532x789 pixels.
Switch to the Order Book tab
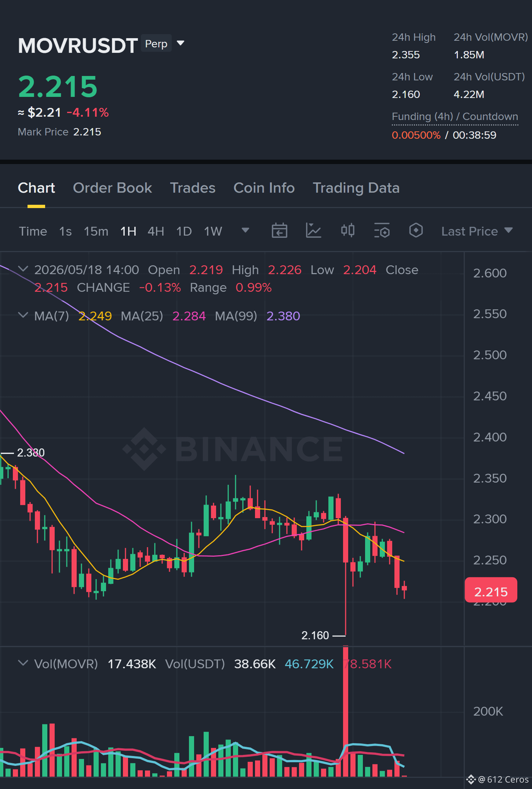[112, 188]
